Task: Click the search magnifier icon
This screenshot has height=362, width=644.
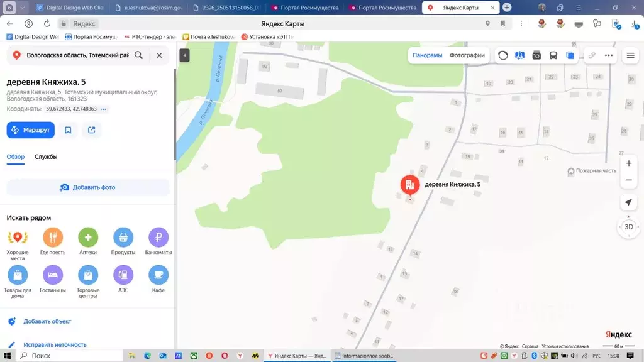Action: point(139,55)
